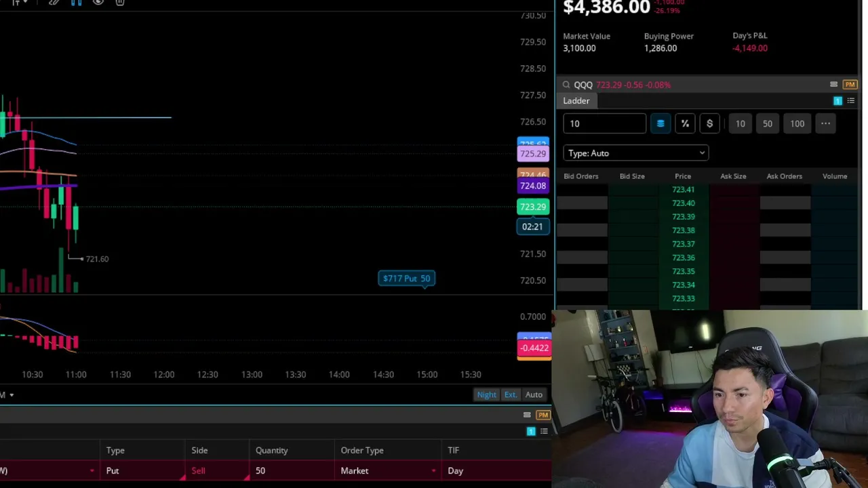Click the Bid Size column header

pos(632,176)
